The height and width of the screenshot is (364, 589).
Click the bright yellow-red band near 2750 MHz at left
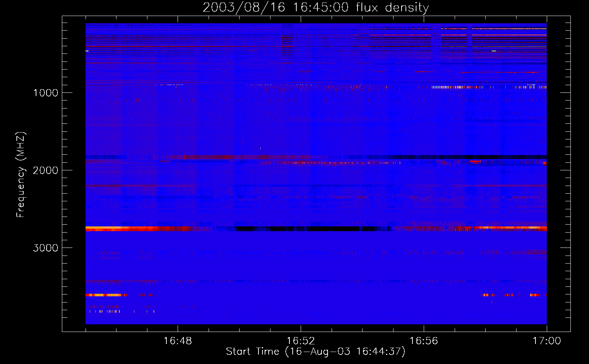tap(138, 229)
